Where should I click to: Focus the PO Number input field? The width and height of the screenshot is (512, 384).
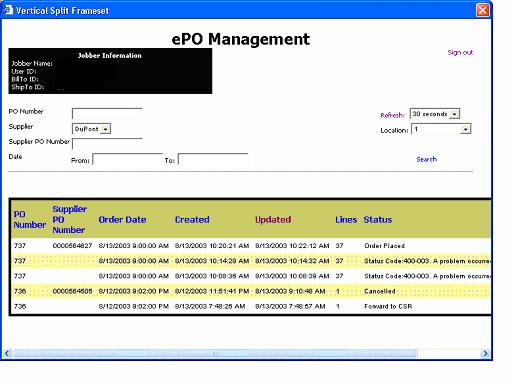tap(107, 114)
